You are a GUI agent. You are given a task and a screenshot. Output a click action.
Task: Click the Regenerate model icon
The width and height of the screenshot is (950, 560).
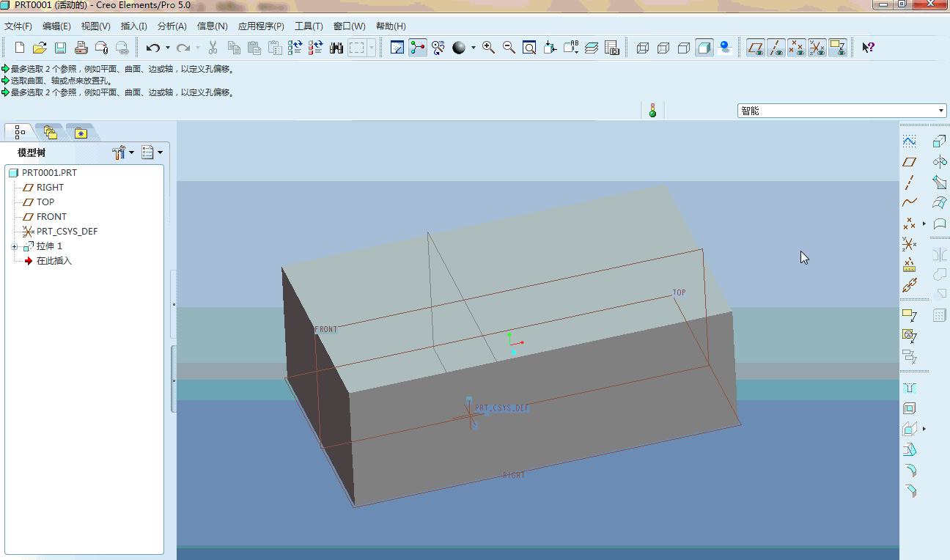click(295, 48)
